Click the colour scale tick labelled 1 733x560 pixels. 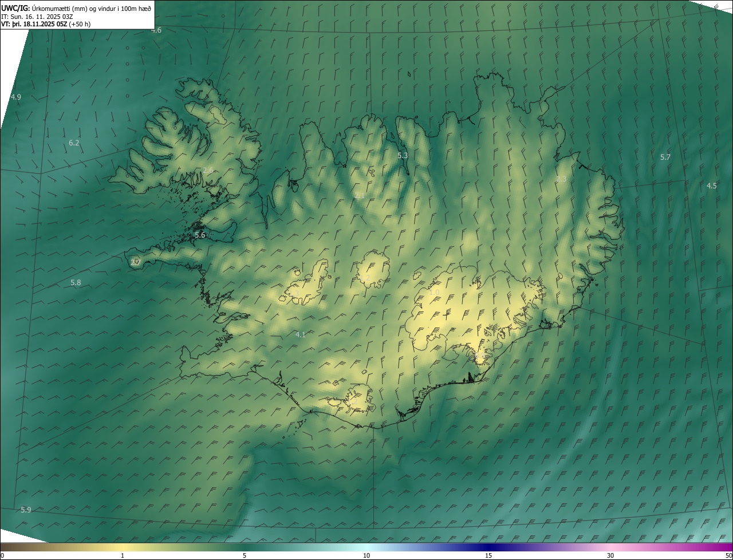tap(123, 555)
